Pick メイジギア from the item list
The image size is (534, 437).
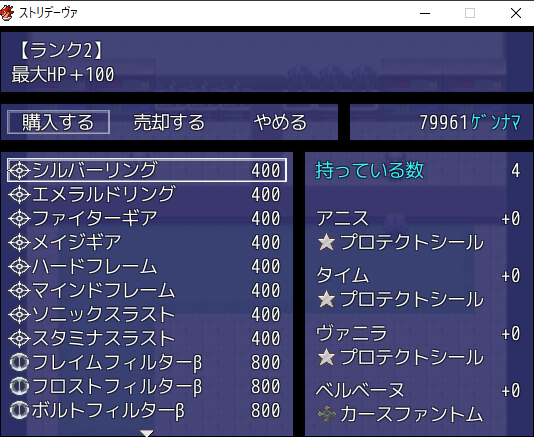147,242
